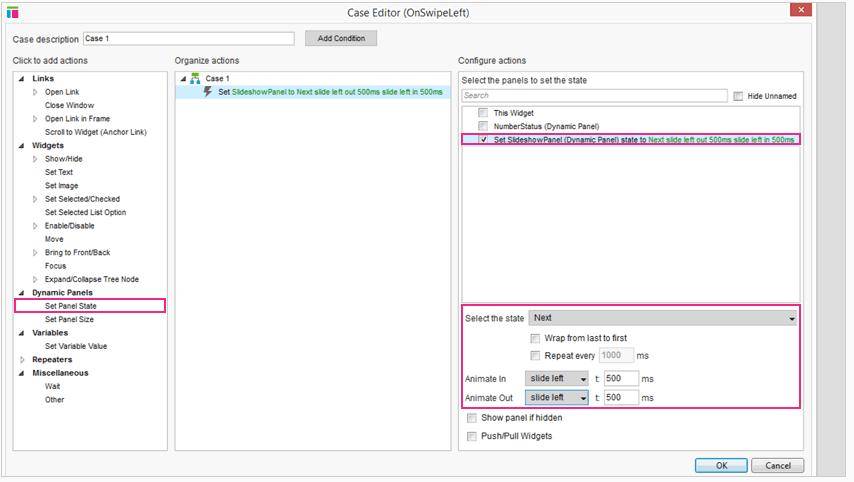This screenshot has height=482, width=854.
Task: Toggle the Hide Unnamed checkbox
Action: pyautogui.click(x=738, y=96)
